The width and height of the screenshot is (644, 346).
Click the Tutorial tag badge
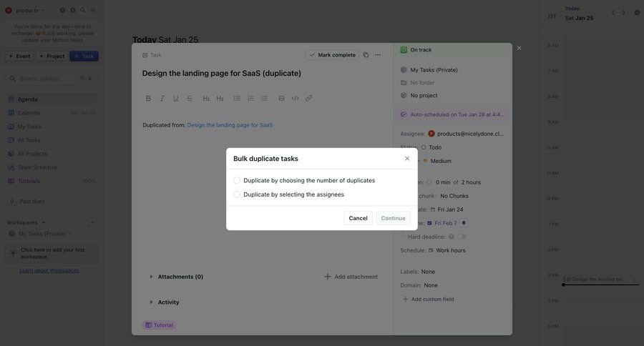click(x=159, y=325)
